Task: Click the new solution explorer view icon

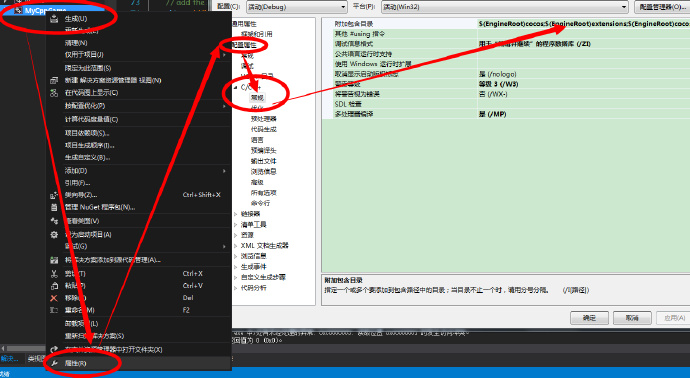Action: pos(54,81)
